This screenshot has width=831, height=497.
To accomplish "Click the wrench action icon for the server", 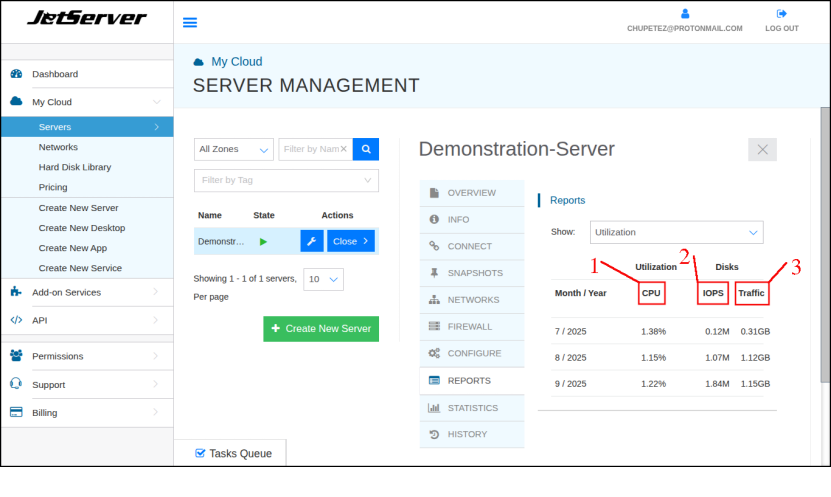I will pos(311,241).
